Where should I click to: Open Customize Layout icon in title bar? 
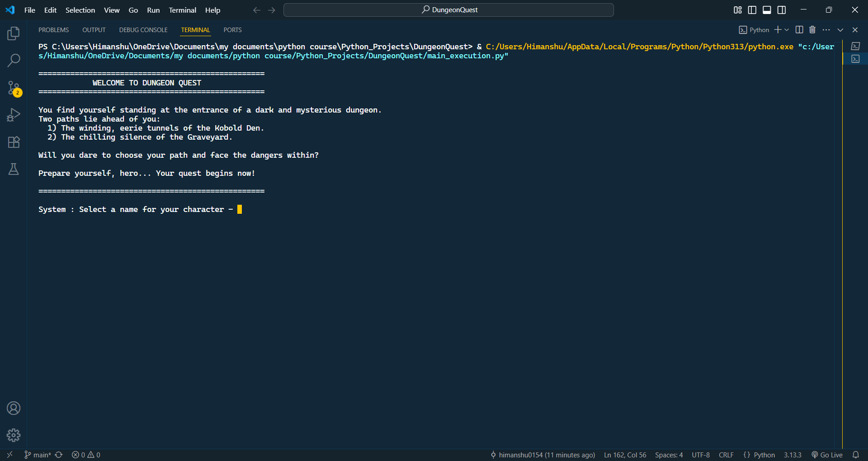point(737,10)
